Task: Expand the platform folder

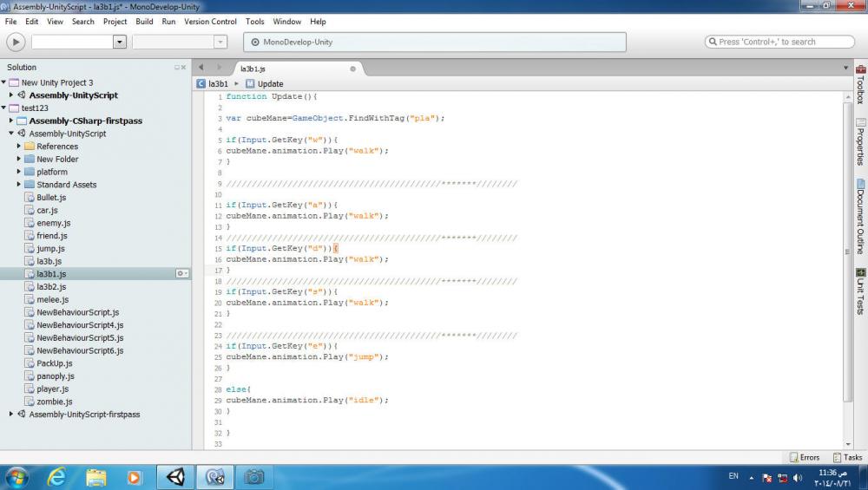Action: [x=19, y=172]
